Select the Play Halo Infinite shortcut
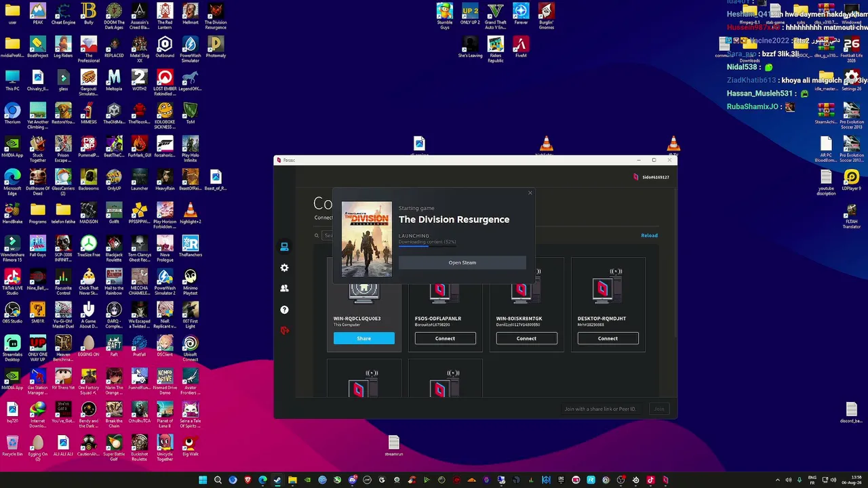This screenshot has height=488, width=868. (x=191, y=149)
